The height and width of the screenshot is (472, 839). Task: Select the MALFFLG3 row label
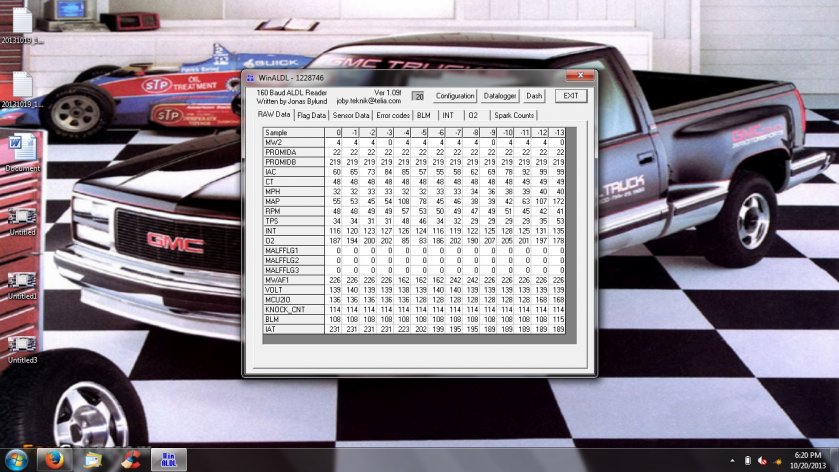(293, 270)
